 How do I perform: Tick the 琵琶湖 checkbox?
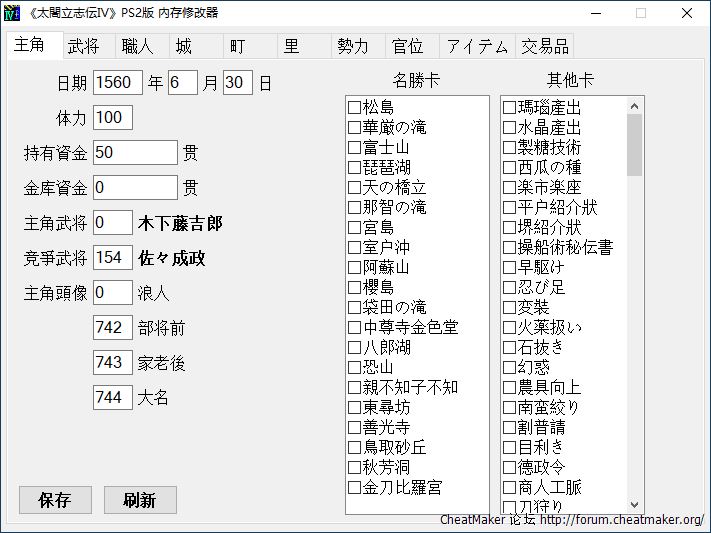coord(355,167)
